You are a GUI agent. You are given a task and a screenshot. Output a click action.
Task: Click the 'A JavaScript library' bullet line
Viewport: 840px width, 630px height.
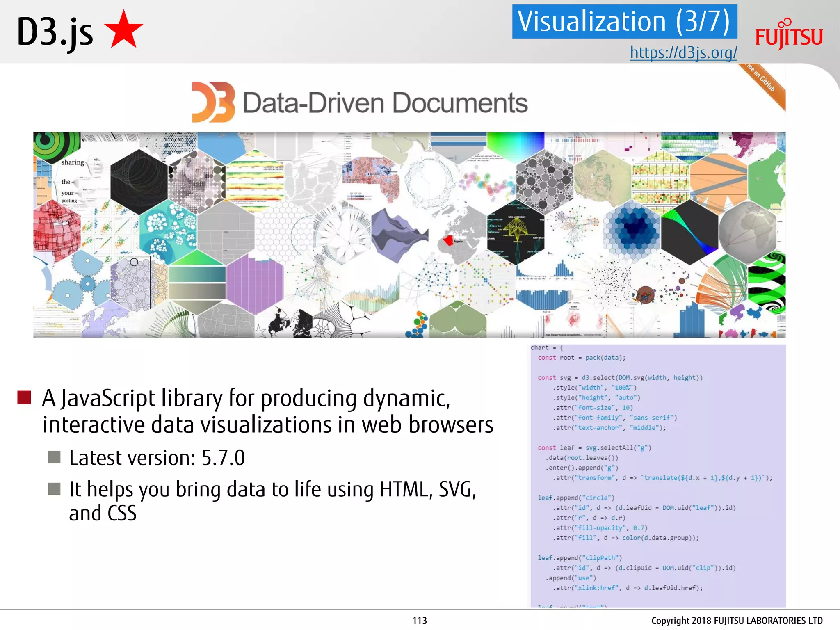click(267, 411)
